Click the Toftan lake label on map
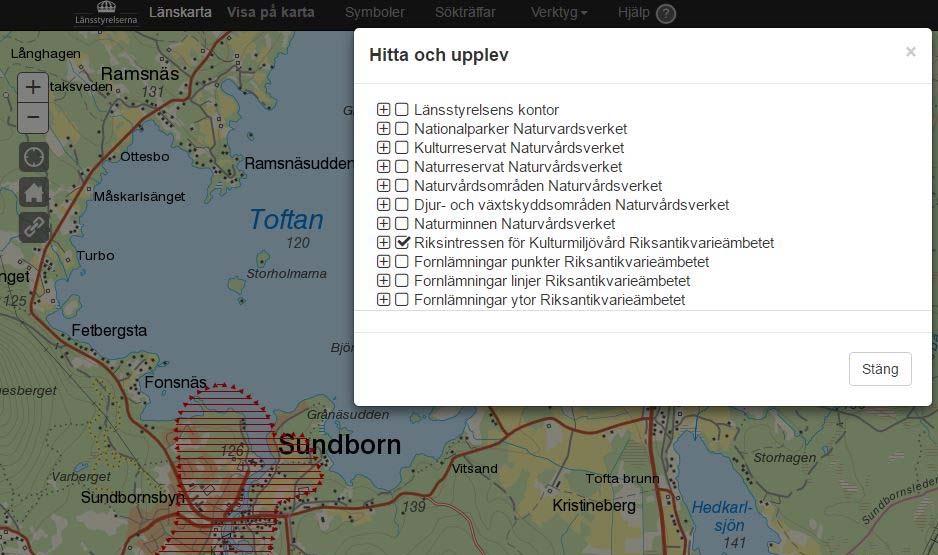Screen dimensions: 938x555 click(286, 219)
